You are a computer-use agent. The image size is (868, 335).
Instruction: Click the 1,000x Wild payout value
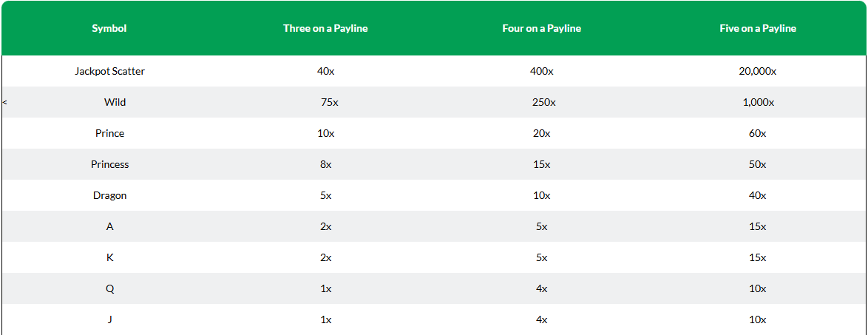[759, 102]
